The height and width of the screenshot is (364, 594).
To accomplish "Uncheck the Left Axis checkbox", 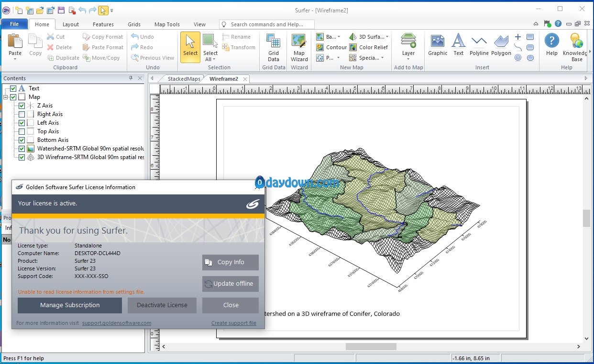I will click(x=22, y=123).
